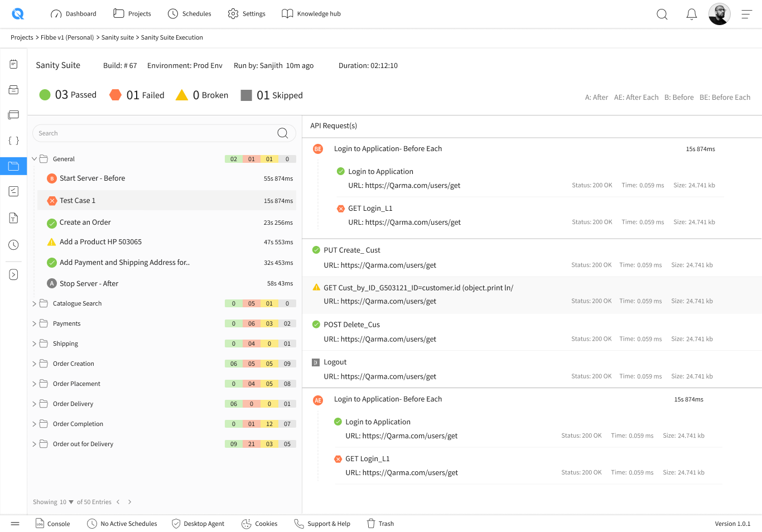
Task: Click the 01 Skipped summary count
Action: click(x=272, y=95)
